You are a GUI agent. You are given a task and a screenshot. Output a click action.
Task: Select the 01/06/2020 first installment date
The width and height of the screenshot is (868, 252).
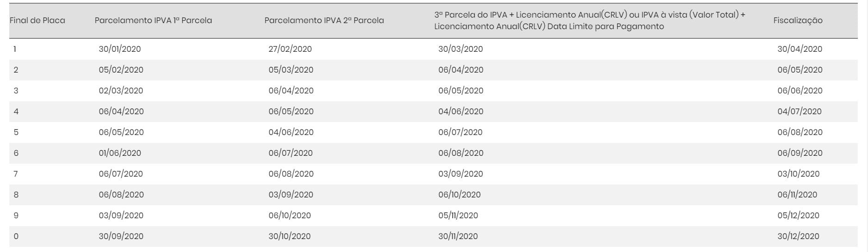120,153
